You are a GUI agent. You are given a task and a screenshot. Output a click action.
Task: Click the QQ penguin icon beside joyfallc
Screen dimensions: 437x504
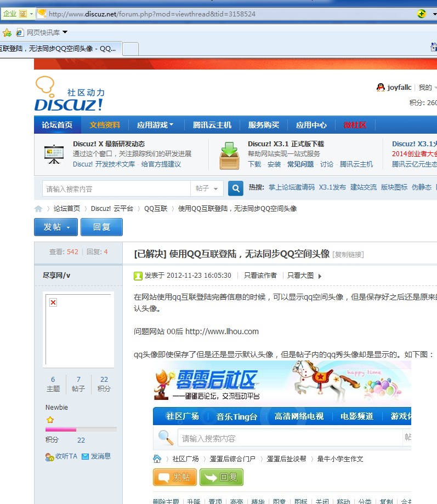click(381, 88)
